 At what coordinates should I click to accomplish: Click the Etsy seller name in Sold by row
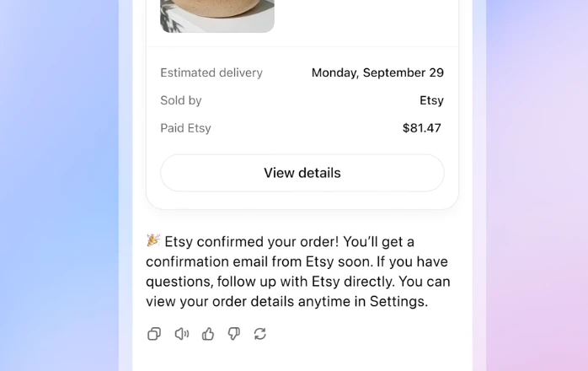[431, 100]
